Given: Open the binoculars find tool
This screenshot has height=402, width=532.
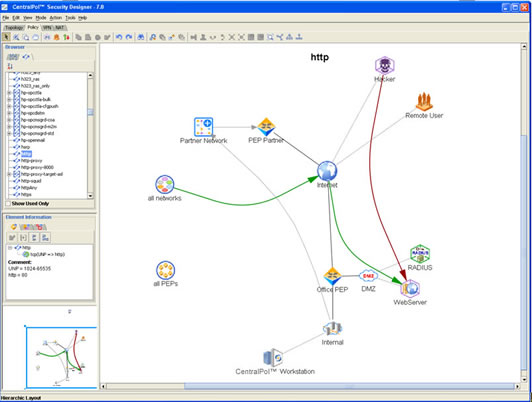Looking at the screenshot, I should [141, 37].
